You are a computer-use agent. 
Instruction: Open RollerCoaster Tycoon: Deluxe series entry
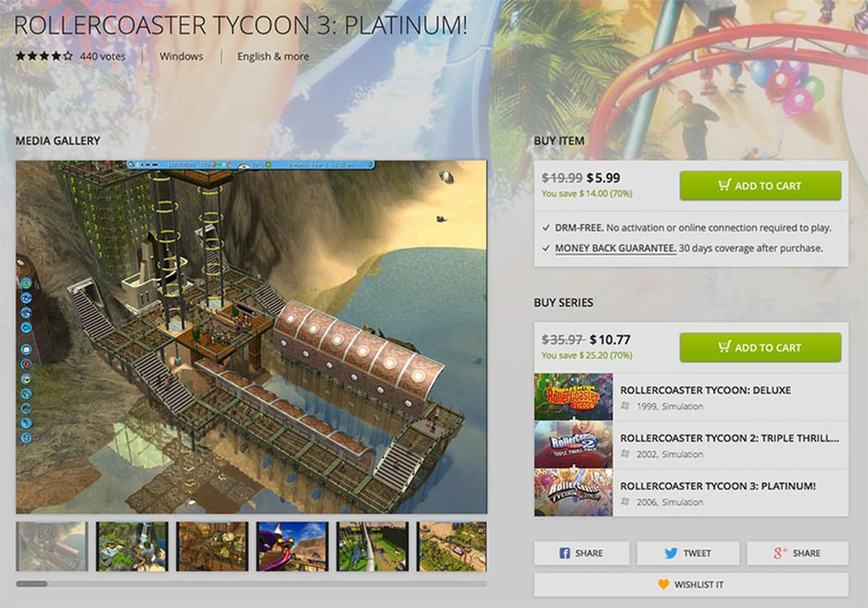pos(691,397)
